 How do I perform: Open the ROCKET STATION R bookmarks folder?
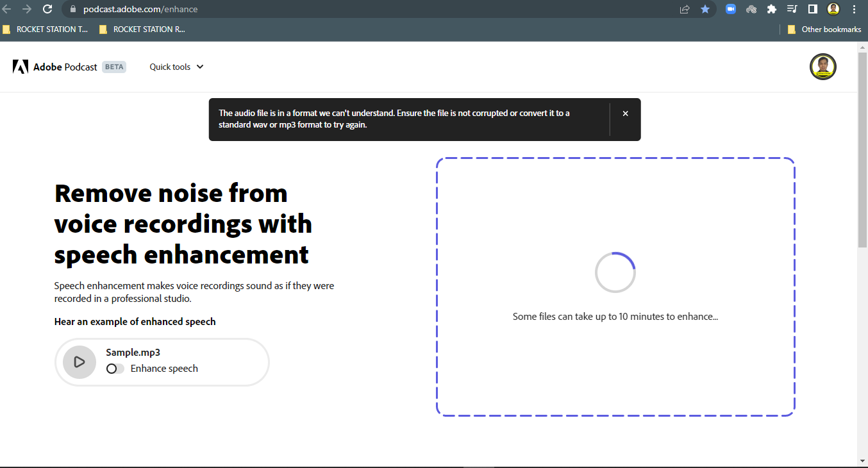141,29
